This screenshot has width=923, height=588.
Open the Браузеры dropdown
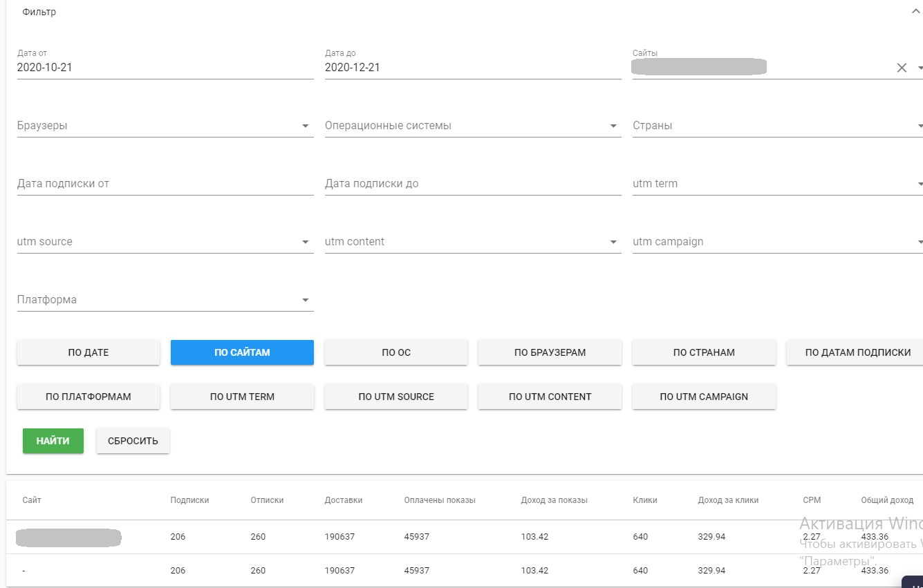coord(305,126)
